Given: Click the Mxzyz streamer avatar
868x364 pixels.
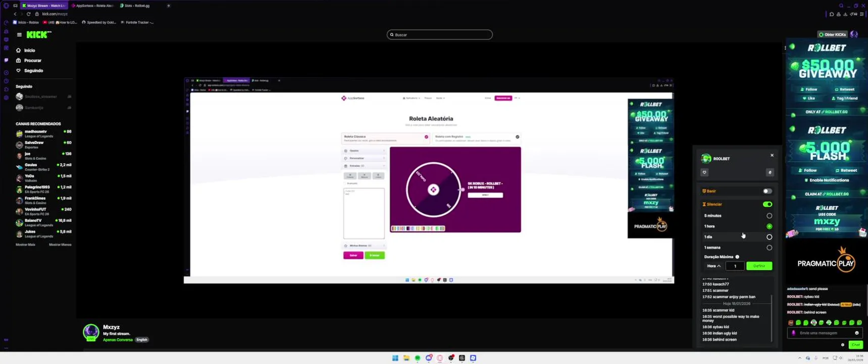Looking at the screenshot, I should click(x=91, y=332).
